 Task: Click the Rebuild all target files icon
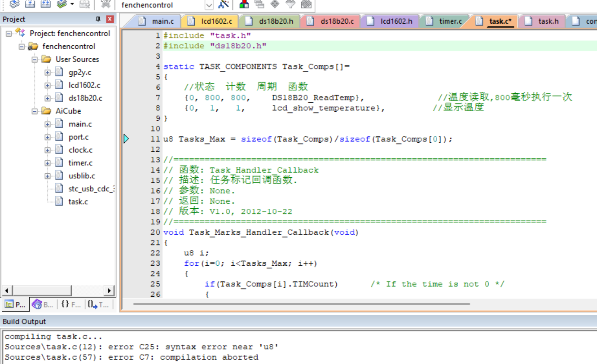tap(46, 4)
